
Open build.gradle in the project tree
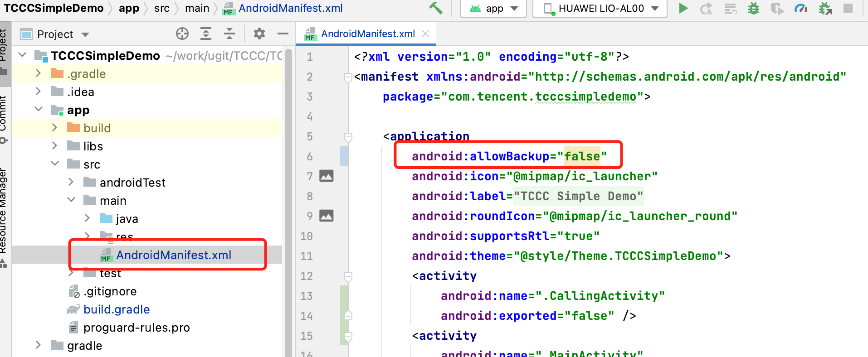[117, 309]
